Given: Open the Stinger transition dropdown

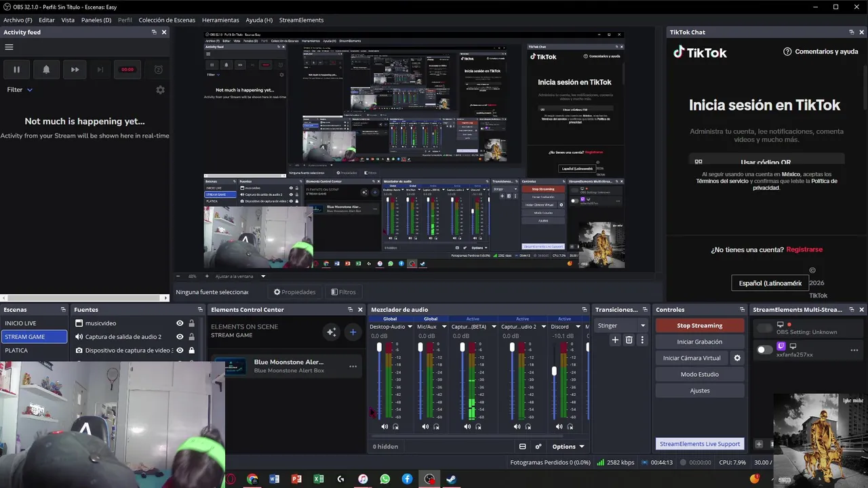Looking at the screenshot, I should pyautogui.click(x=621, y=326).
